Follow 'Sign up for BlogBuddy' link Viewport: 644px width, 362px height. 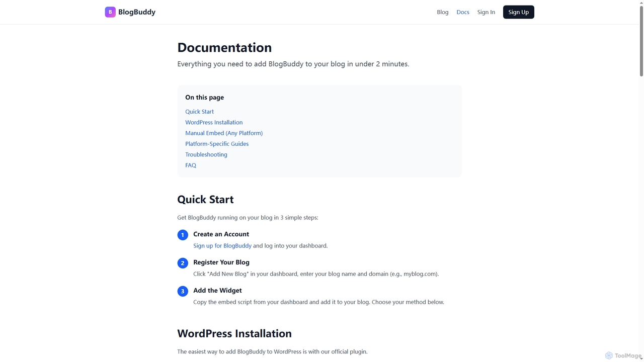[x=222, y=246]
